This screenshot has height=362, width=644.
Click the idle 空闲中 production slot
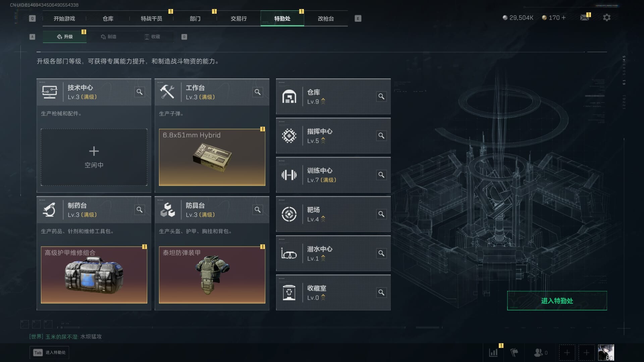[94, 157]
